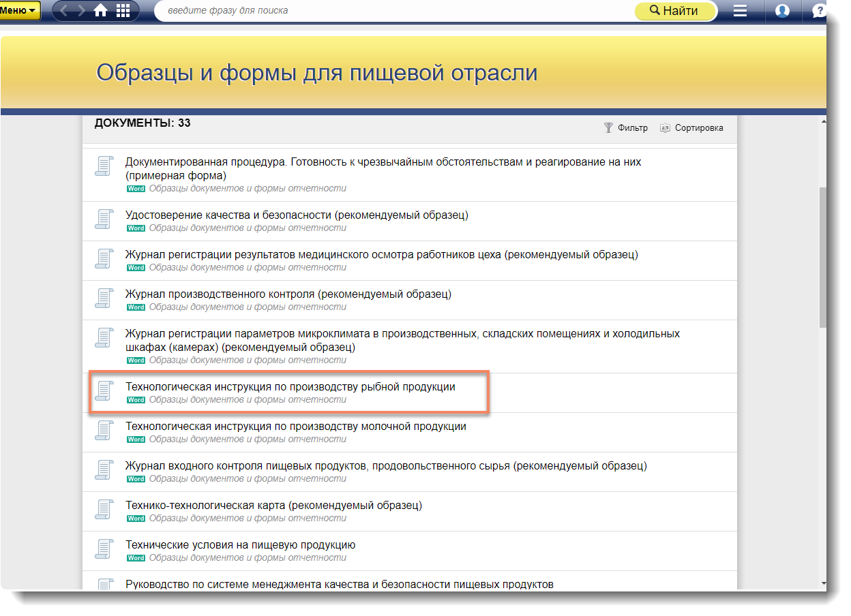Viewport: 851px width, 616px height.
Task: Open the Сортировка sorting options
Action: click(x=691, y=128)
